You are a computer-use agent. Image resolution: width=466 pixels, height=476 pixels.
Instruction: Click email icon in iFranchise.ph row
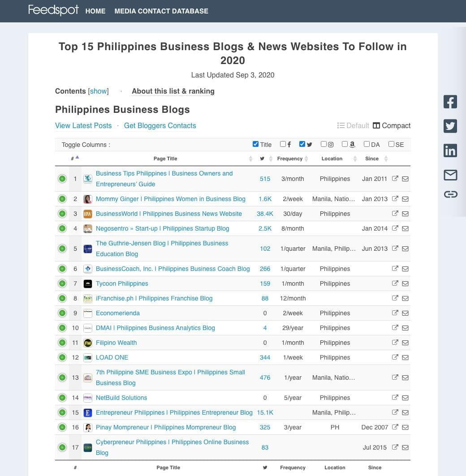405,298
